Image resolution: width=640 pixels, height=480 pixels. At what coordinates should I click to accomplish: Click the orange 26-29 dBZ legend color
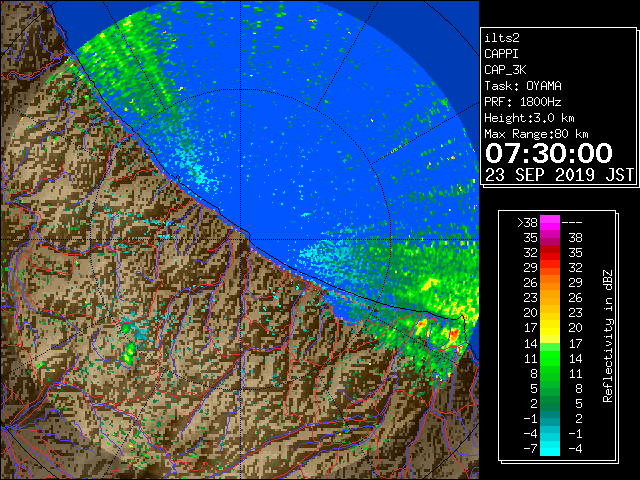[550, 282]
